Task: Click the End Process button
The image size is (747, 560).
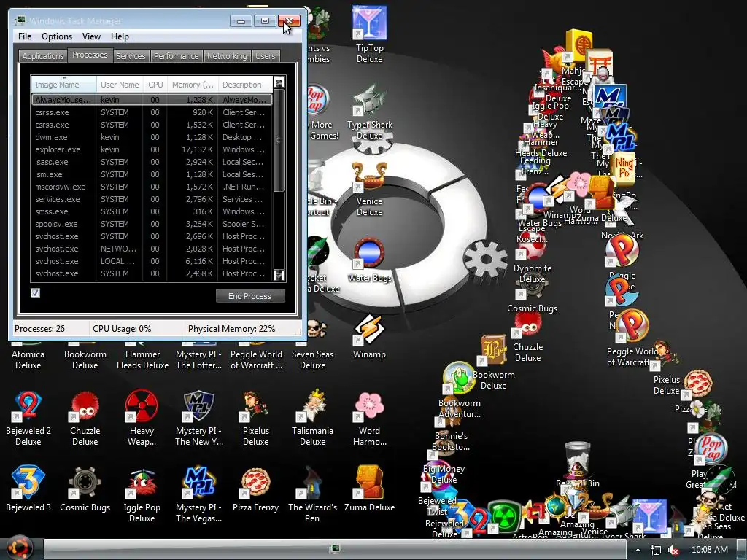Action: click(250, 296)
